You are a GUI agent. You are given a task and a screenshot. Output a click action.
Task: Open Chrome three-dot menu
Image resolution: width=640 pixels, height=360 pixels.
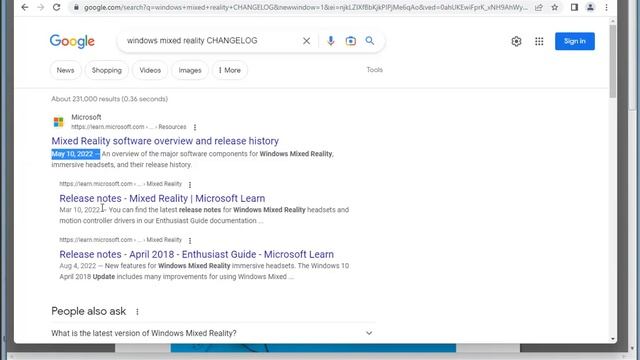607,7
